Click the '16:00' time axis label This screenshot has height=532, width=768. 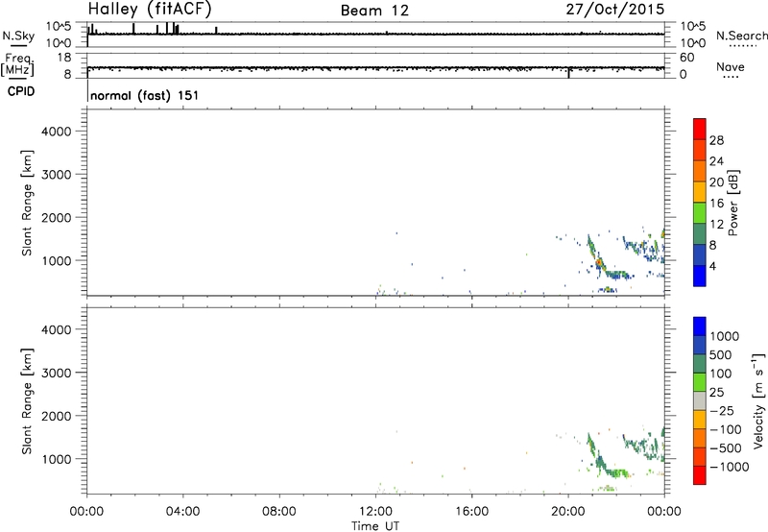point(471,512)
